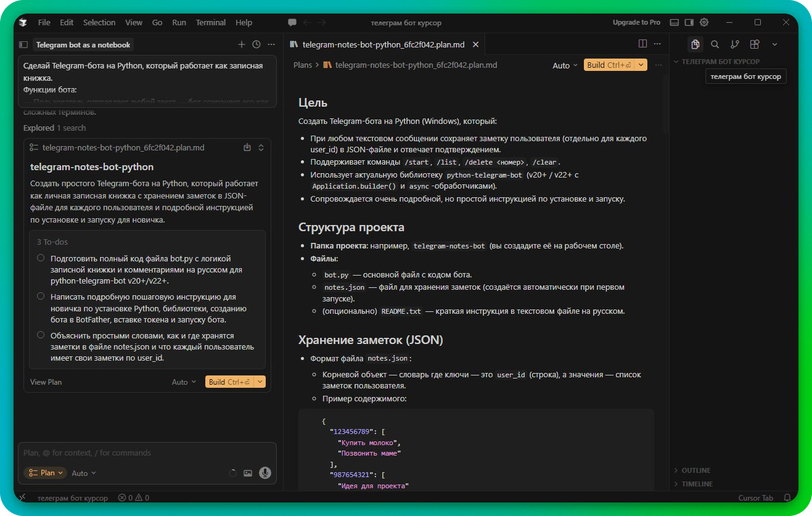Click the Upgrade to Pro button

(x=636, y=22)
